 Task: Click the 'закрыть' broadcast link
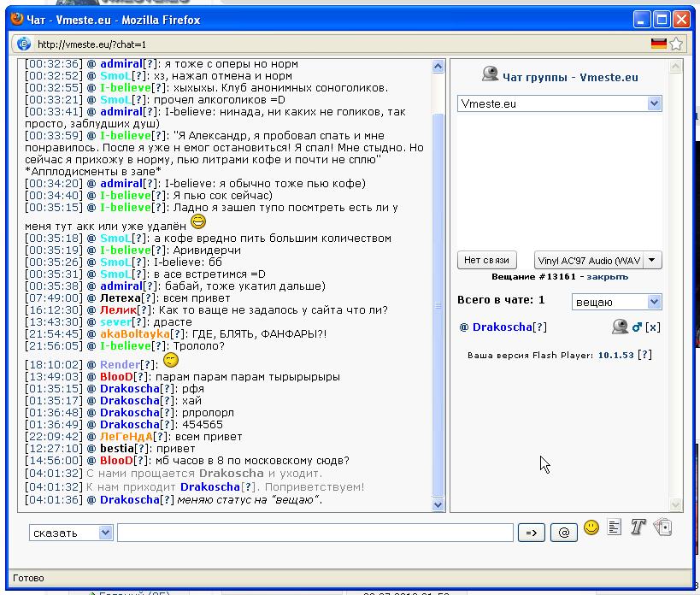(x=607, y=277)
